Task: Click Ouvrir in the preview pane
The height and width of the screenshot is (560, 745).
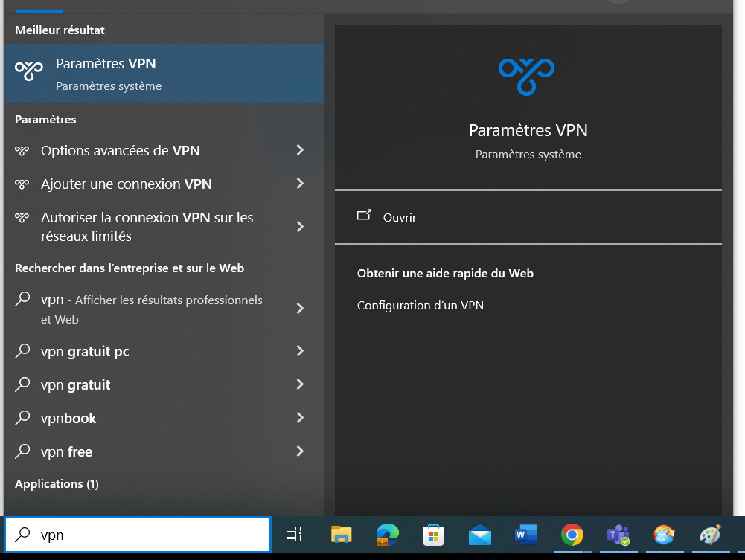Action: [x=399, y=217]
